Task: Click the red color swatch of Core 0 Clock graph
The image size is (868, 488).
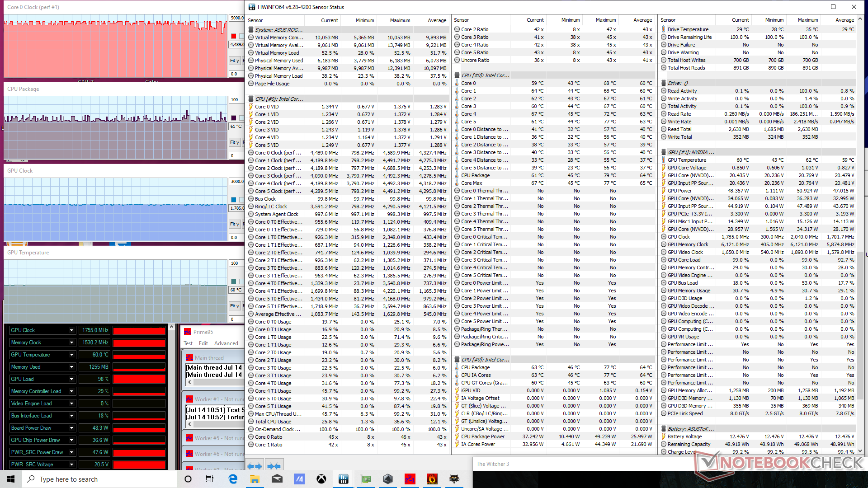Action: tap(234, 36)
